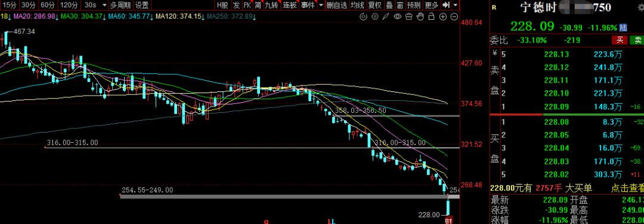This screenshot has height=224, width=644.
Task: Click the red 买 buy button
Action: point(620,40)
